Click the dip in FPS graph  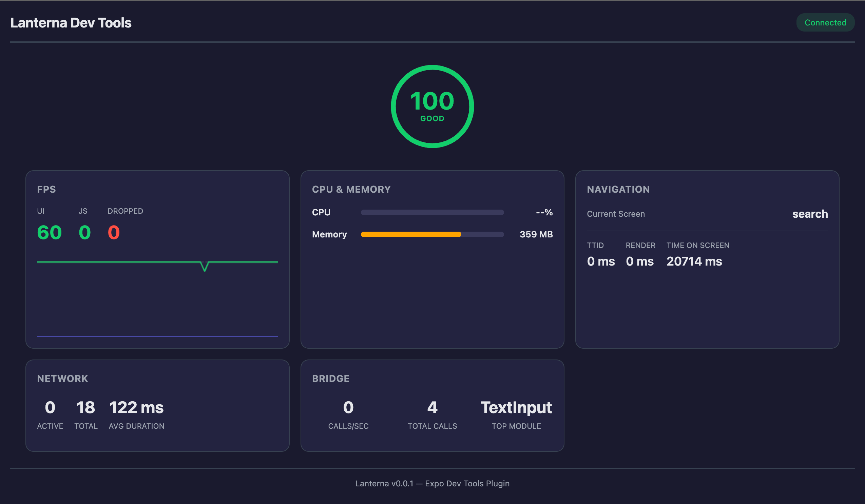pyautogui.click(x=205, y=267)
